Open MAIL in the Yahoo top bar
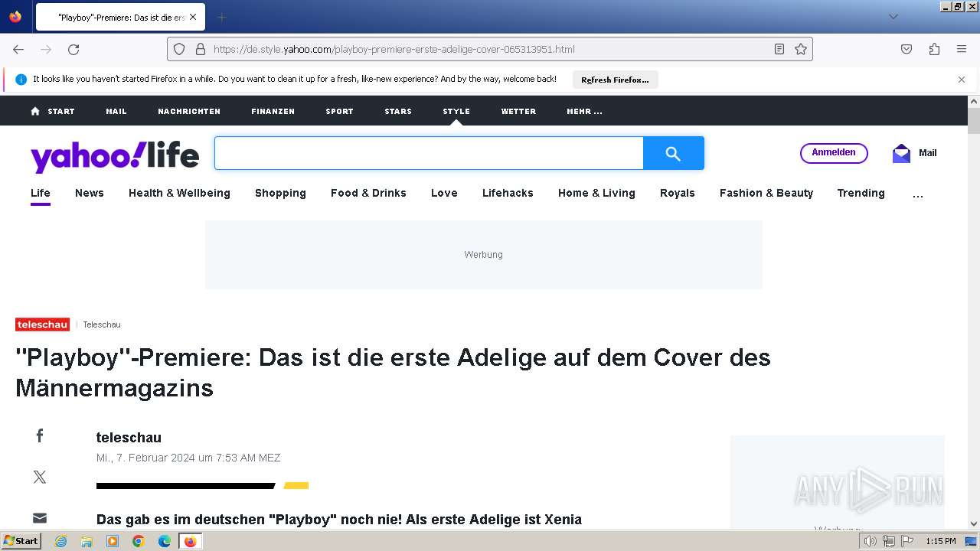Image resolution: width=980 pixels, height=551 pixels. [x=116, y=111]
